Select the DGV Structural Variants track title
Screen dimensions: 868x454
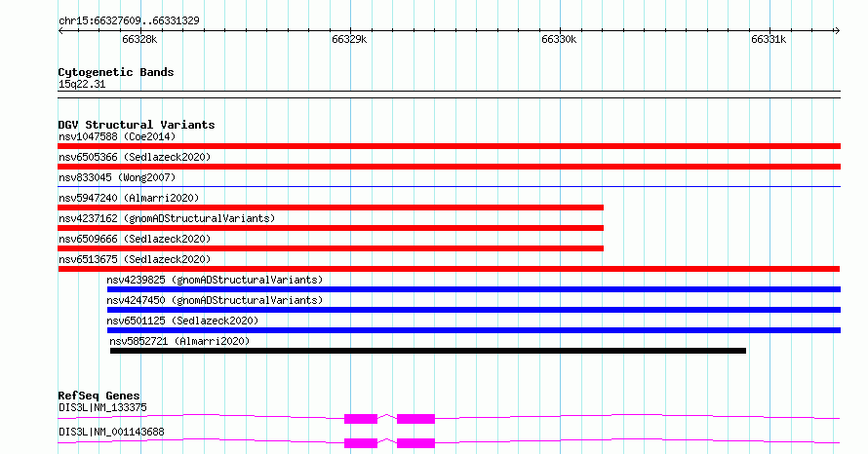click(137, 125)
